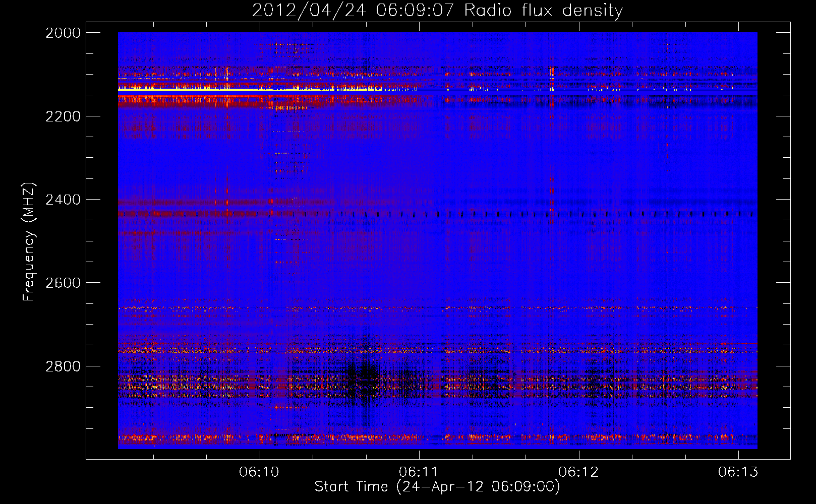Click the 06:13 time axis label

(738, 472)
